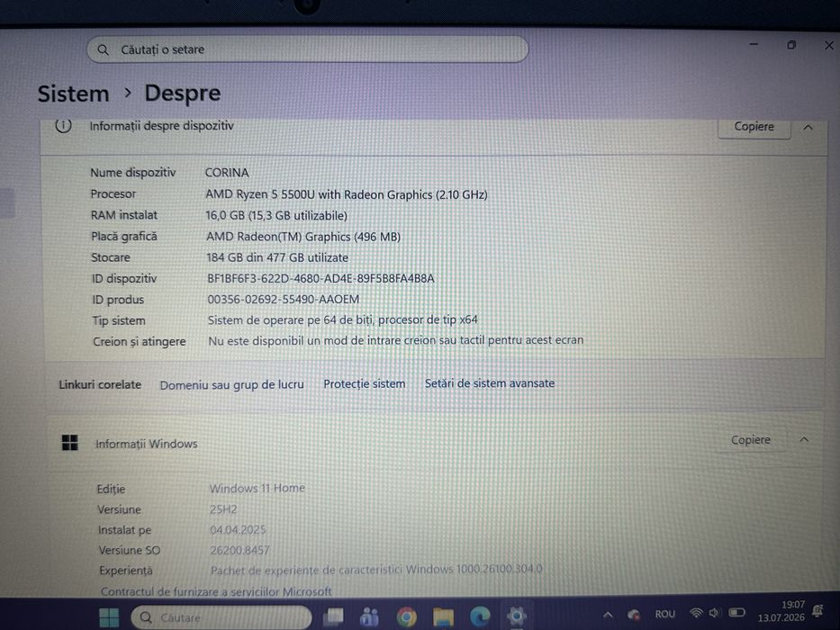Select the Windows 11 Home edition text
The image size is (840, 630).
(257, 488)
